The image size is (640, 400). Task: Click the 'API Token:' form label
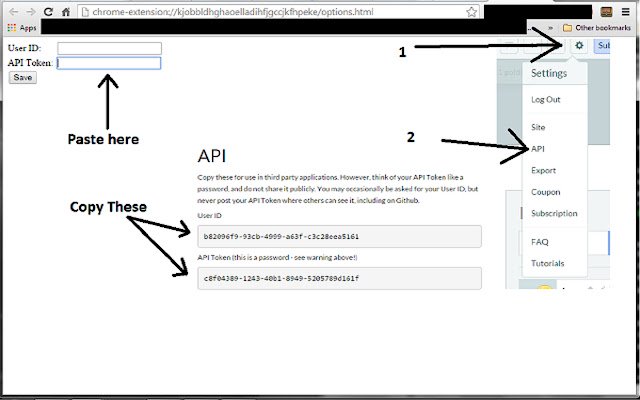tap(30, 63)
